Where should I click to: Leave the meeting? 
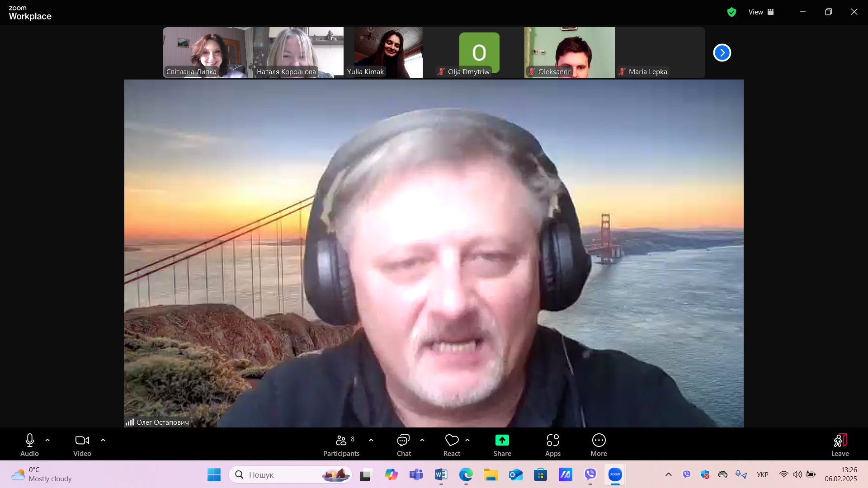pyautogui.click(x=840, y=445)
